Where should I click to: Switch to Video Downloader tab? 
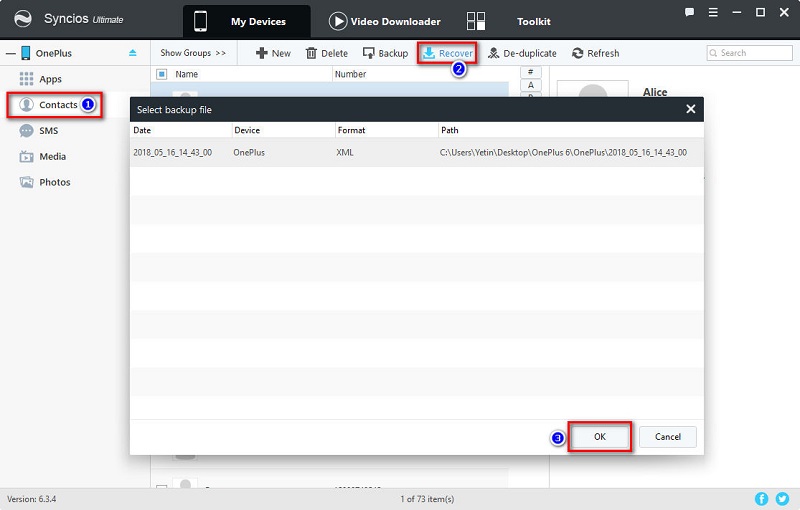click(385, 21)
